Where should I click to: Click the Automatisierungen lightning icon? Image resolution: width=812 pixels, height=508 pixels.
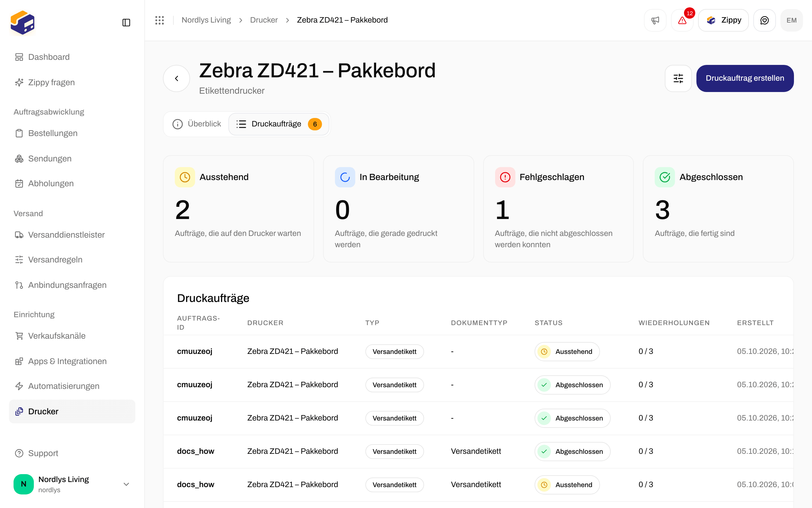[19, 386]
